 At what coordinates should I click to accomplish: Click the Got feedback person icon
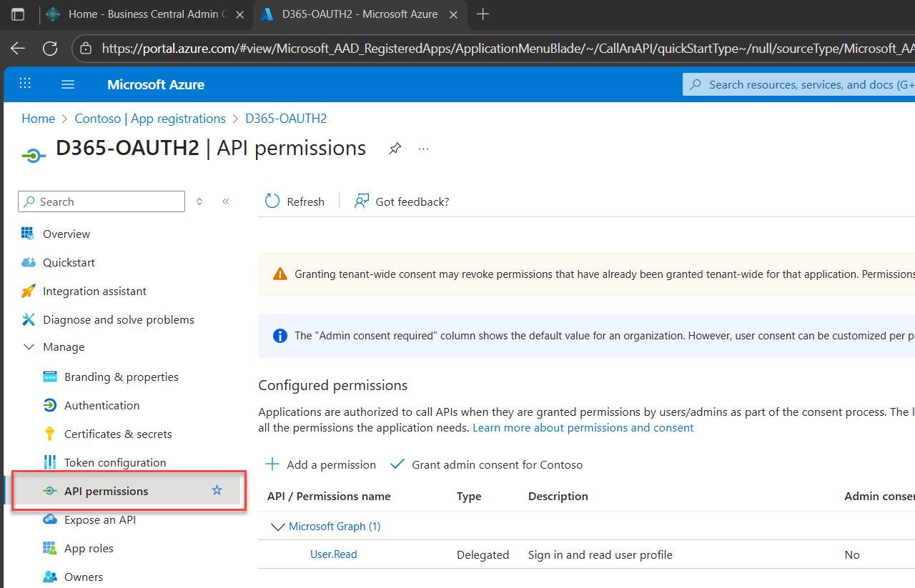(x=362, y=201)
